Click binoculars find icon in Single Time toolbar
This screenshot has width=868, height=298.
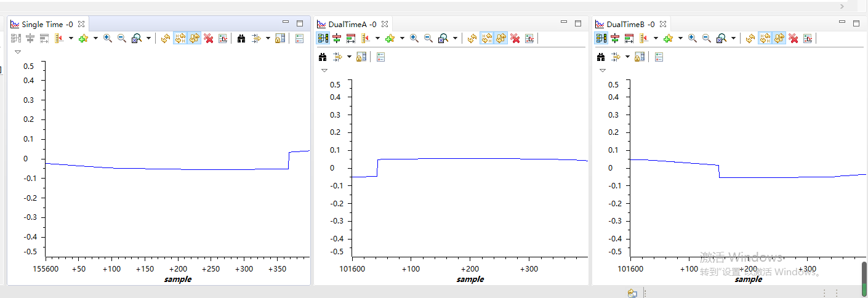(241, 38)
